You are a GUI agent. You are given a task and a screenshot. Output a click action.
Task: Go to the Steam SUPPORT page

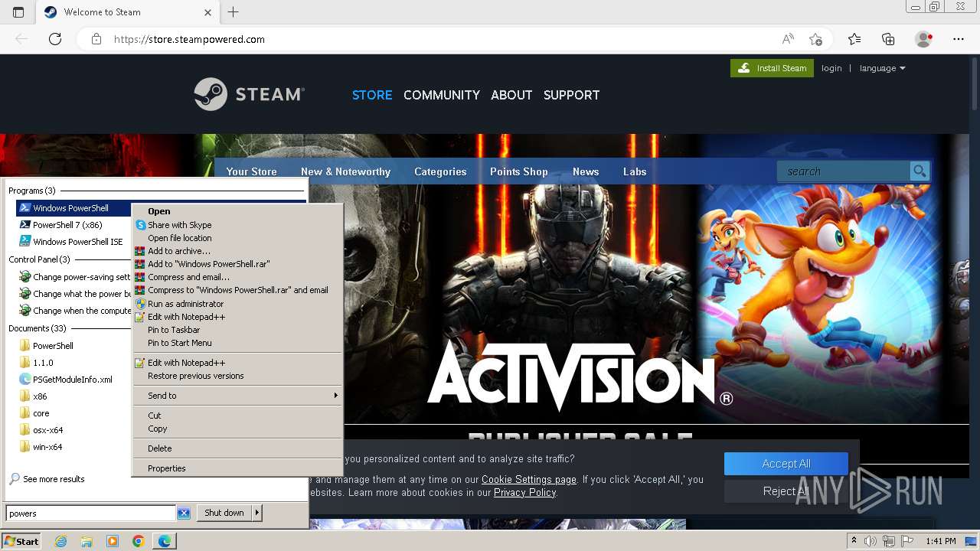[571, 95]
